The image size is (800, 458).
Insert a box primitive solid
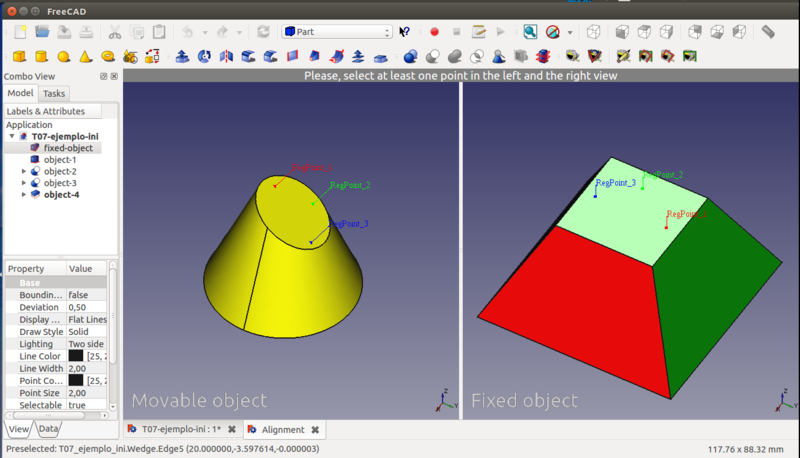pyautogui.click(x=19, y=56)
